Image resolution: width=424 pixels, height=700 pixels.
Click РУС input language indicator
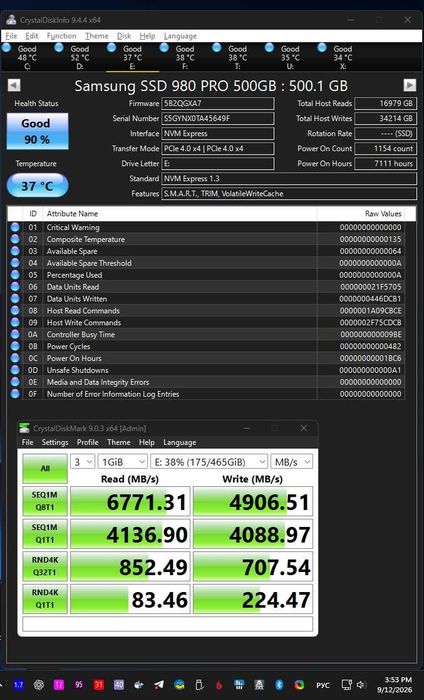click(x=323, y=685)
